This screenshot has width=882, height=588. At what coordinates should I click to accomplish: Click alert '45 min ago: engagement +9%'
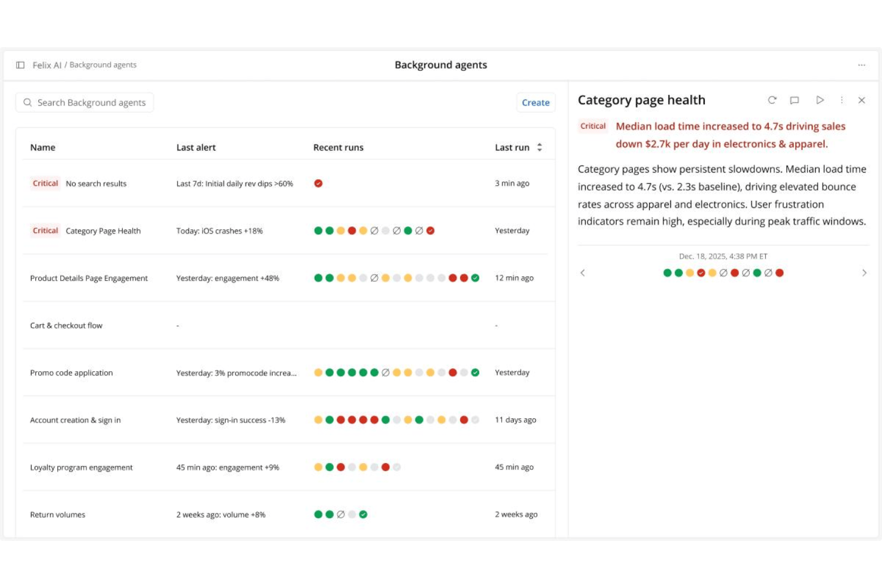tap(228, 468)
